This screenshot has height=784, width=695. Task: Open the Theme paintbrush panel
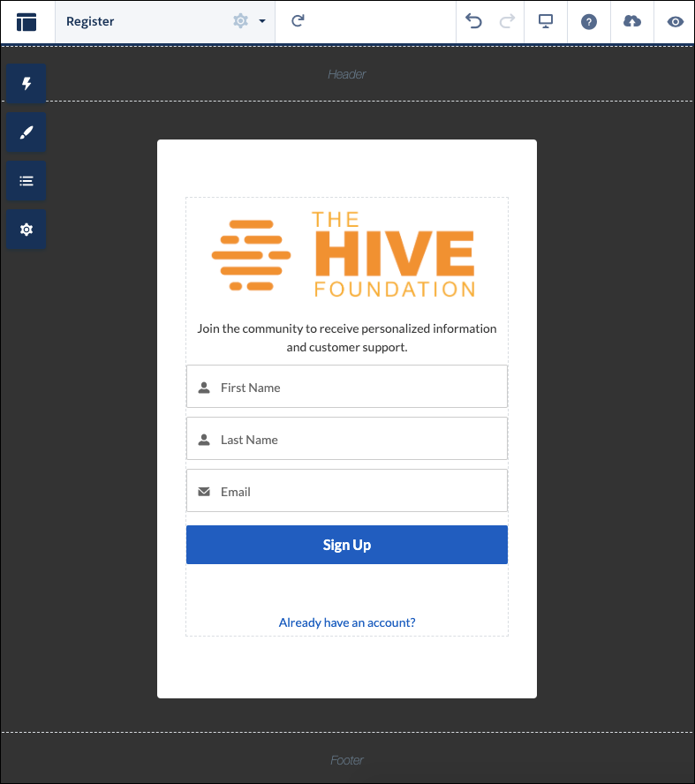[26, 132]
